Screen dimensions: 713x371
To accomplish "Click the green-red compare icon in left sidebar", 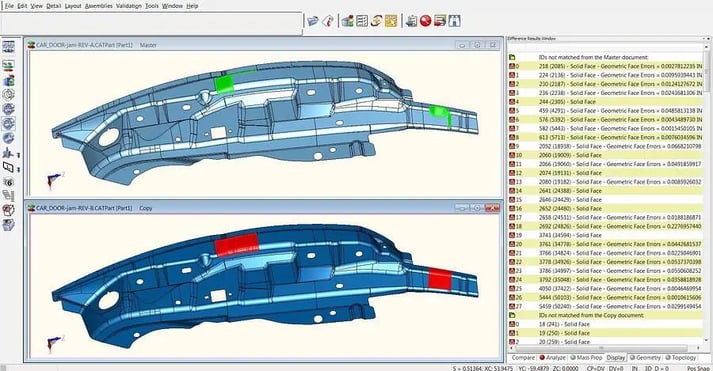I will [8, 65].
